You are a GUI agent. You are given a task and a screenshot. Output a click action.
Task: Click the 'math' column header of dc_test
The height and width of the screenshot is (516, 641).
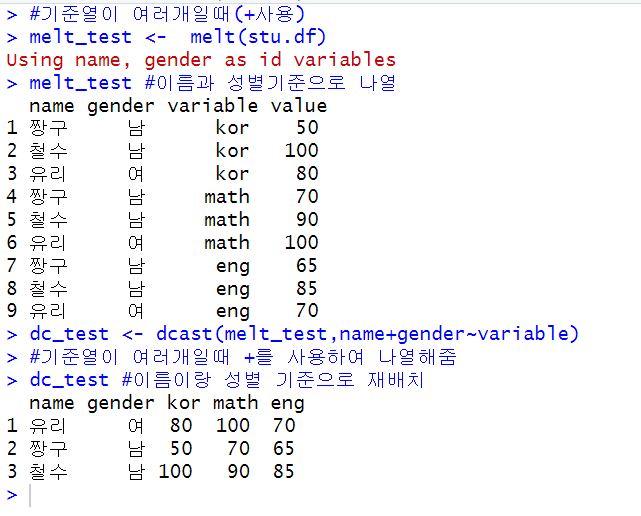tap(235, 403)
